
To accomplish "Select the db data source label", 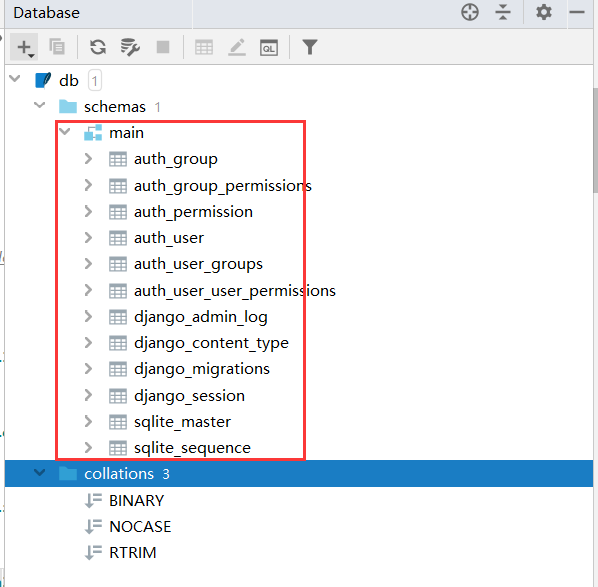I will point(69,81).
